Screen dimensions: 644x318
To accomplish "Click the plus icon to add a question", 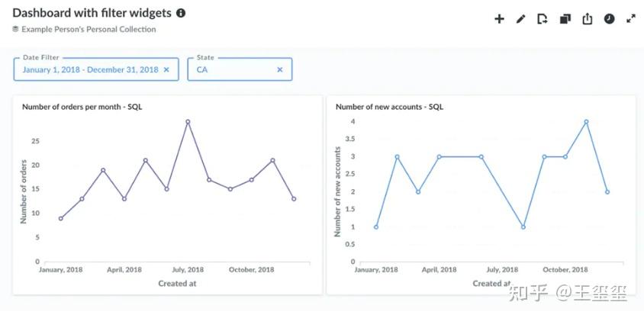I will pos(500,19).
